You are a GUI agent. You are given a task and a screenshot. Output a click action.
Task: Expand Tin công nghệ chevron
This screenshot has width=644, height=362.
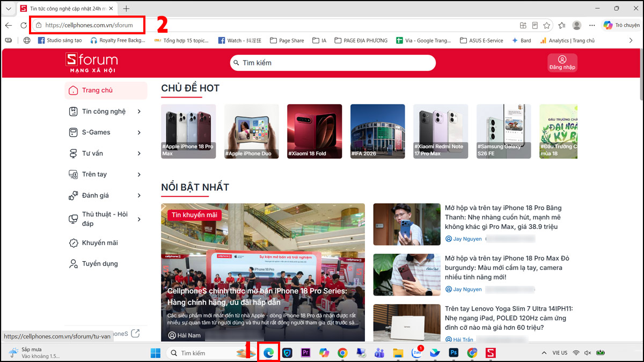(x=139, y=112)
